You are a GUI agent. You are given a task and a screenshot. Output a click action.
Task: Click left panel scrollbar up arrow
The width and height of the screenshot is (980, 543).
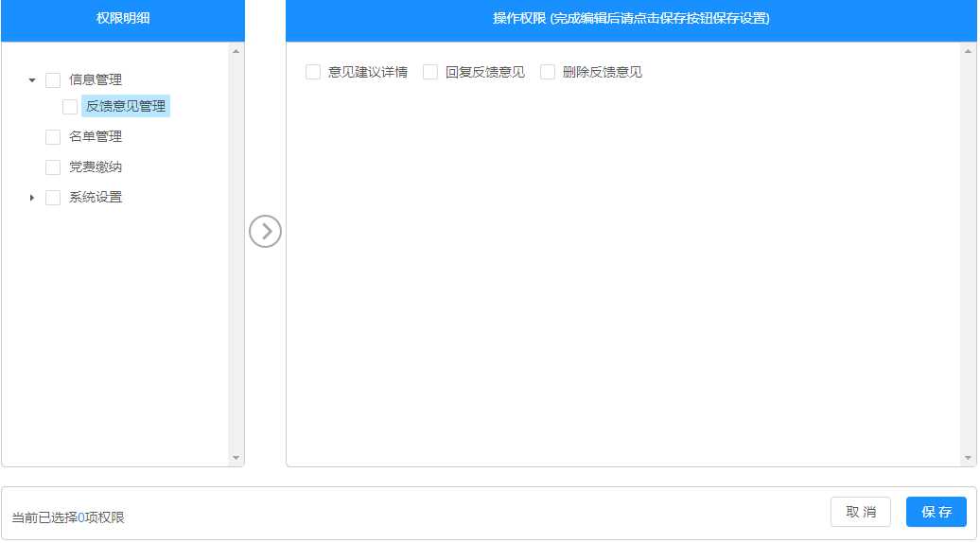point(236,51)
